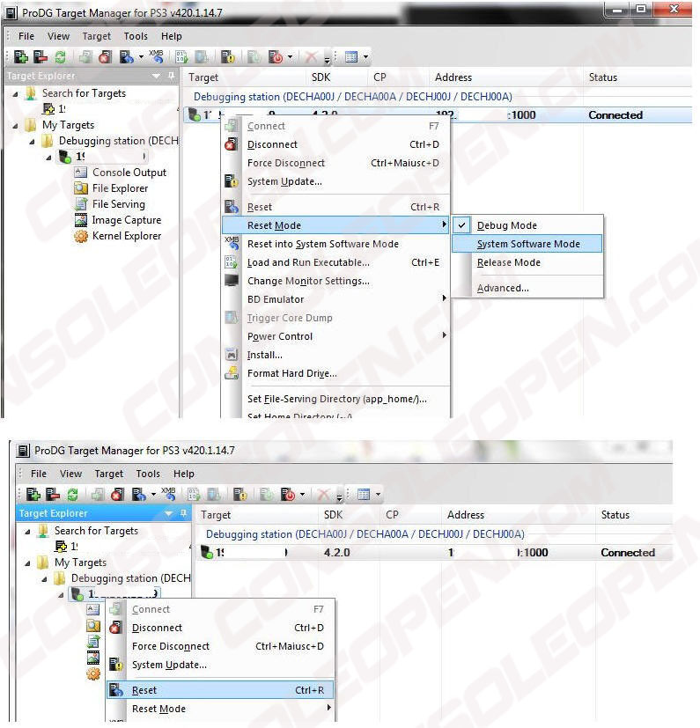Open View menu in lower window

point(70,474)
